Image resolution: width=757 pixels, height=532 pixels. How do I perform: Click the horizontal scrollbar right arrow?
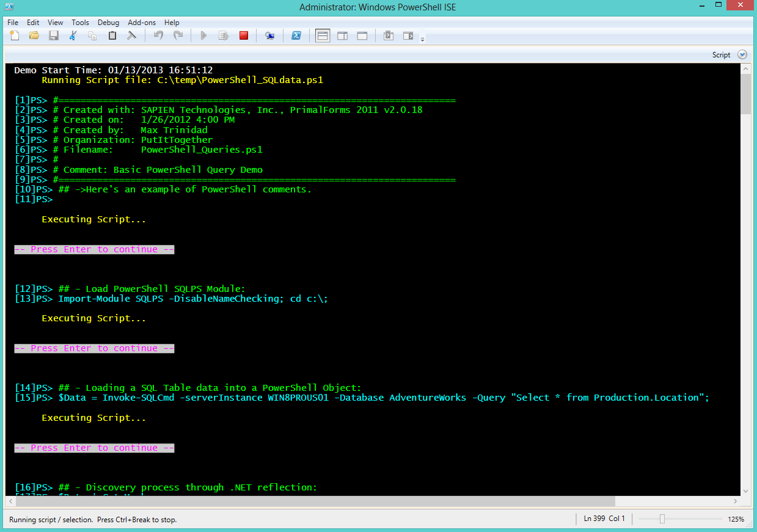736,501
